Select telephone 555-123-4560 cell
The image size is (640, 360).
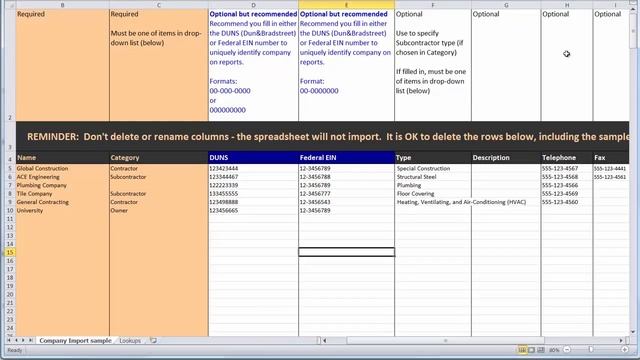click(x=567, y=202)
